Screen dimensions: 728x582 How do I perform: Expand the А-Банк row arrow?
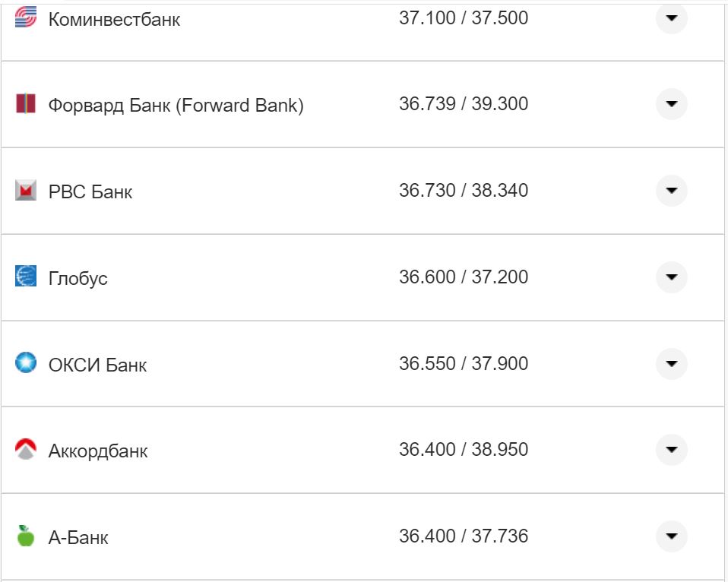[x=671, y=536]
